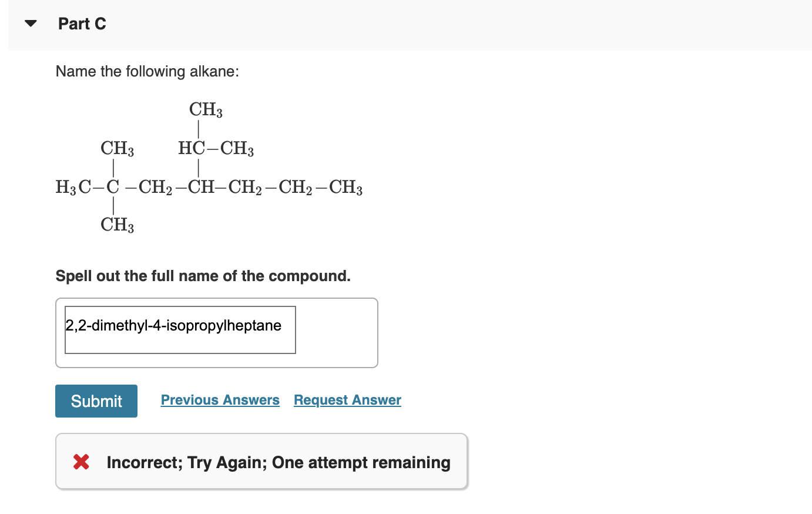812x514 pixels.
Task: Click the CH3 group atop the structure
Action: click(x=205, y=109)
